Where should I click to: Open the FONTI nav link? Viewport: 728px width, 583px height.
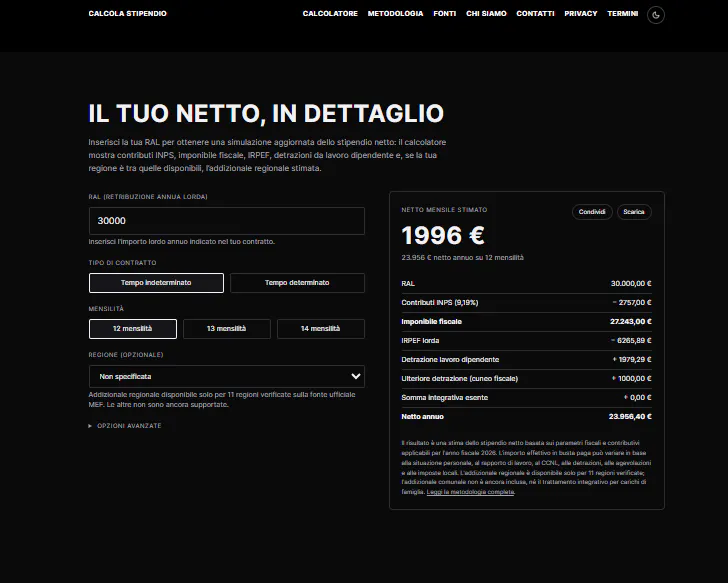point(445,13)
